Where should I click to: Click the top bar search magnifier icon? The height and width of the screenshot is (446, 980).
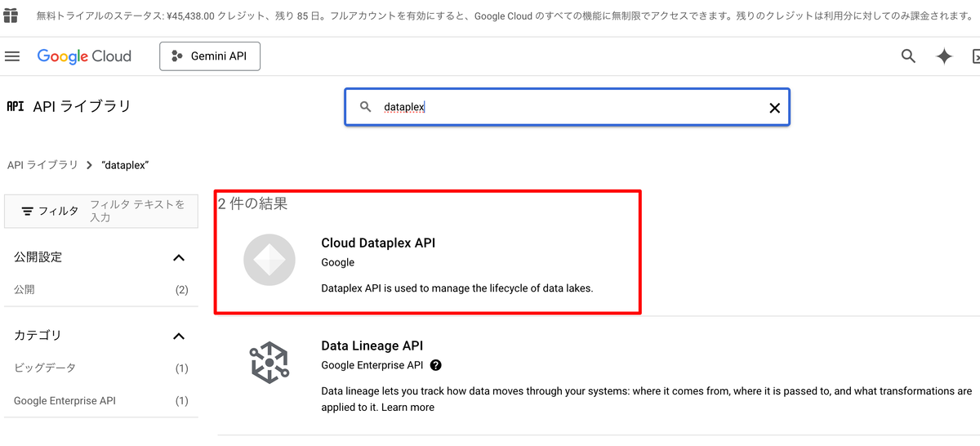[x=908, y=56]
